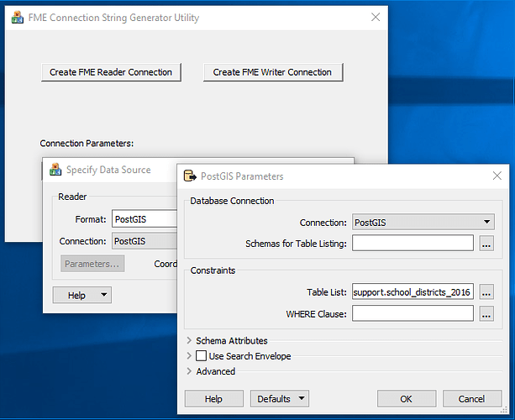Close the PostGIS Parameters dialog
The image size is (515, 420).
[x=497, y=176]
